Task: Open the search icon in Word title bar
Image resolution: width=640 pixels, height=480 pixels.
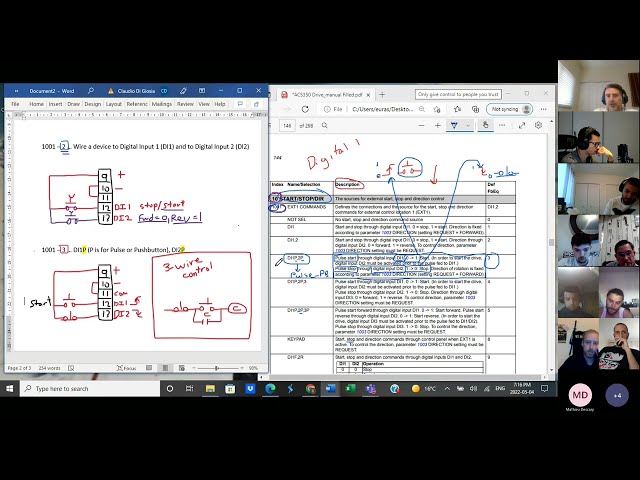Action: pos(91,91)
